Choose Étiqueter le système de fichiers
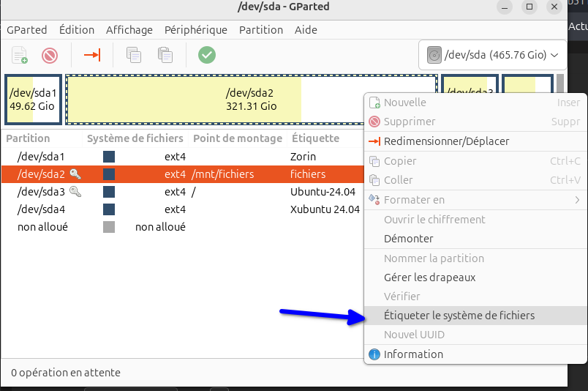The image size is (588, 391). pyautogui.click(x=459, y=316)
